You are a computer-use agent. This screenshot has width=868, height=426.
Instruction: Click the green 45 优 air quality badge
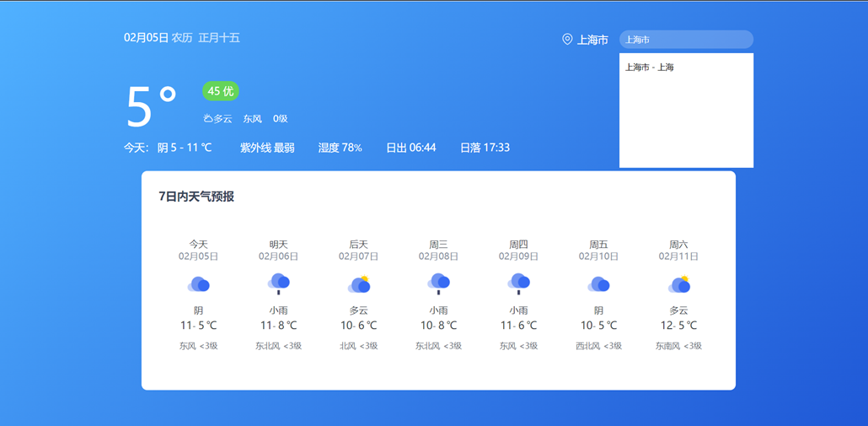pos(220,91)
